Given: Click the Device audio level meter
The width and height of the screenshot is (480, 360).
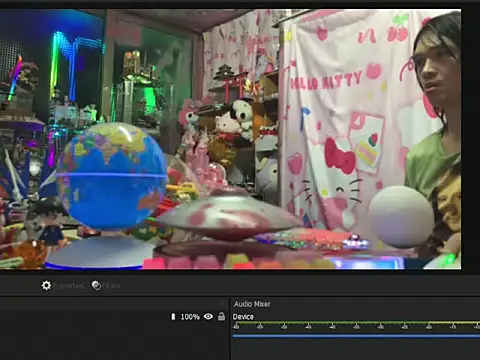Looking at the screenshot, I should click(x=356, y=323).
